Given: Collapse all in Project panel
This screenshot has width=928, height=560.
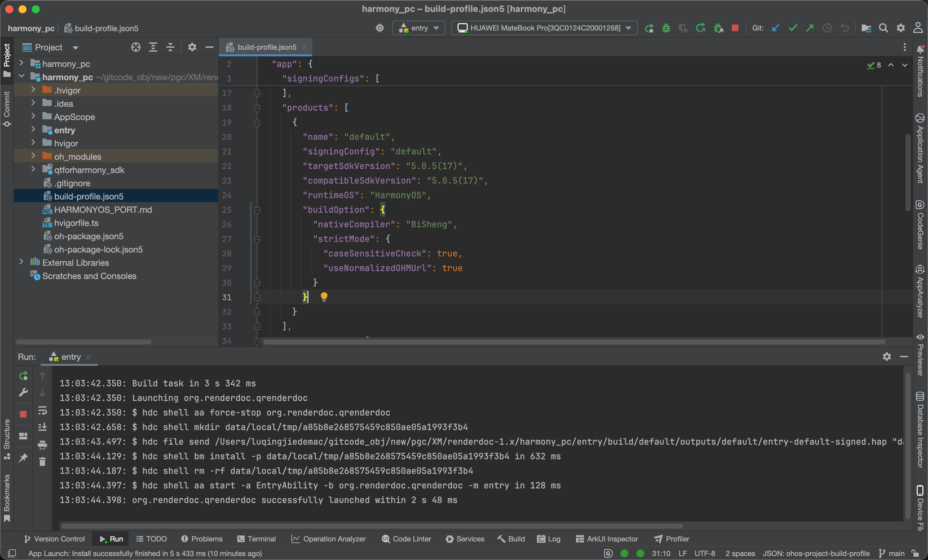Looking at the screenshot, I should click(170, 47).
